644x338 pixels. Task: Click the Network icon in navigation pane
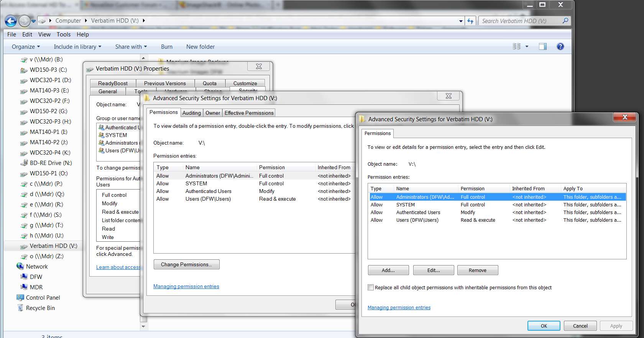coord(20,266)
